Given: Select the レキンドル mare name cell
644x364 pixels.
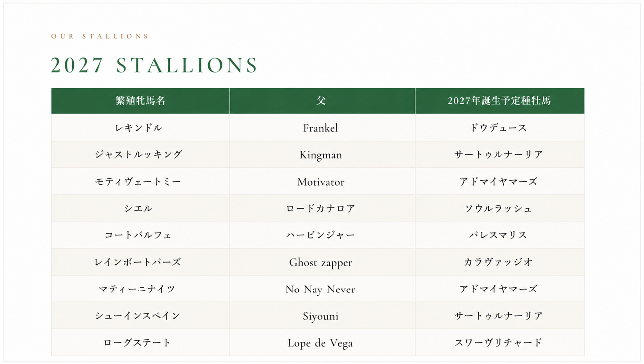Looking at the screenshot, I should click(141, 128).
